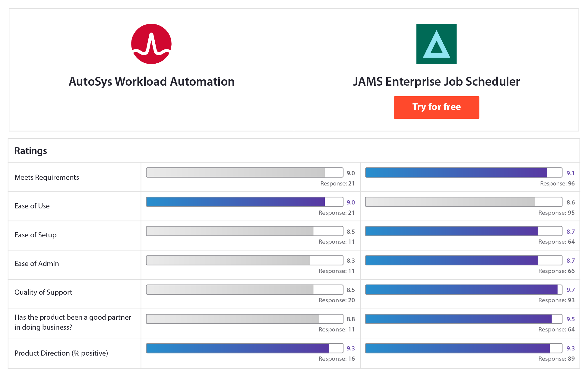Click the AutoSys Workload Automation logo
Viewport: 588px width, 377px height.
pyautogui.click(x=151, y=44)
